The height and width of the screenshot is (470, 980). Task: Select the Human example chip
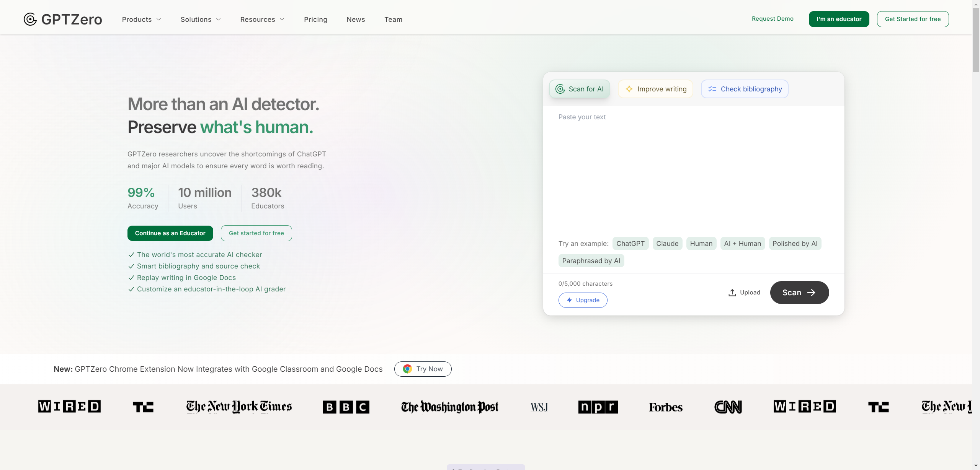(x=701, y=244)
